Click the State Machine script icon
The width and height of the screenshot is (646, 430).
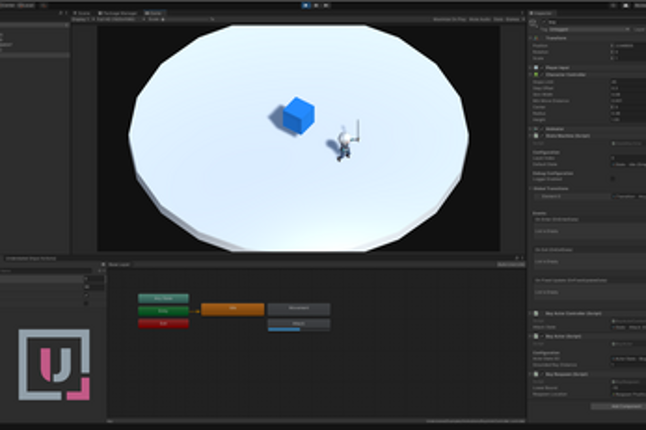(x=536, y=137)
